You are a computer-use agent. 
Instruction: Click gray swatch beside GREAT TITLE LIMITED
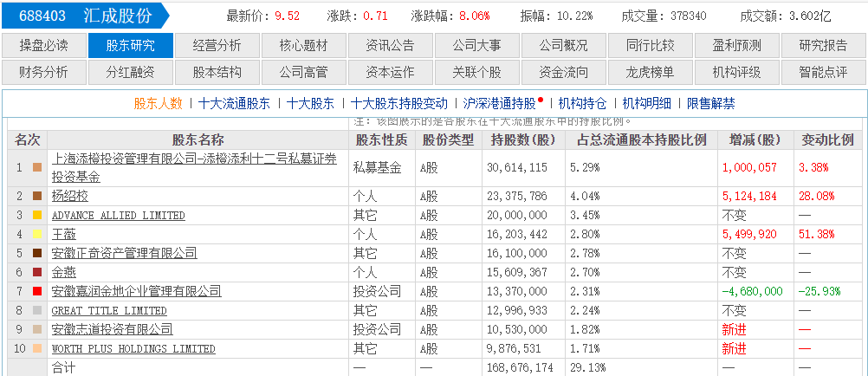click(37, 311)
